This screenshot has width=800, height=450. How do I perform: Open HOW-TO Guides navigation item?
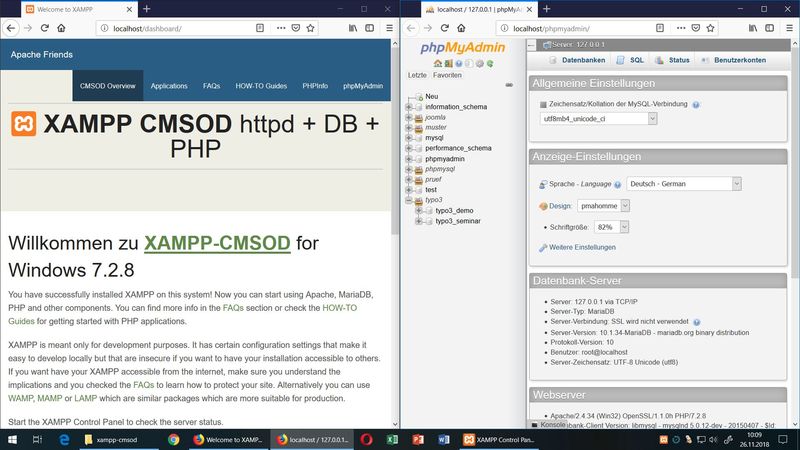click(x=261, y=86)
